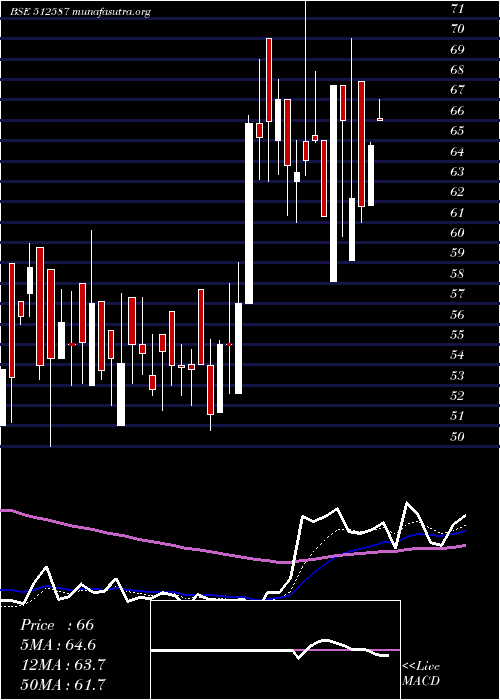Viewport: 500px width, 700px height.
Task: Click the price axis label 63
Action: tap(458, 171)
